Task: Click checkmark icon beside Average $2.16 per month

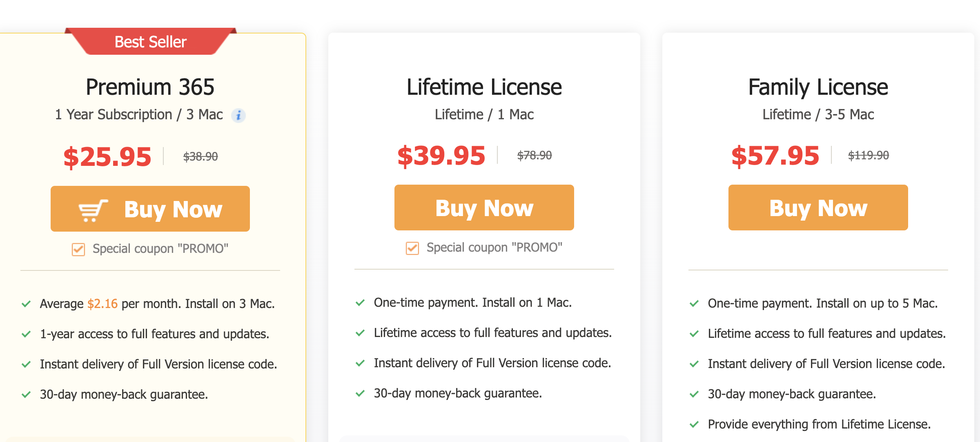Action: [x=26, y=304]
